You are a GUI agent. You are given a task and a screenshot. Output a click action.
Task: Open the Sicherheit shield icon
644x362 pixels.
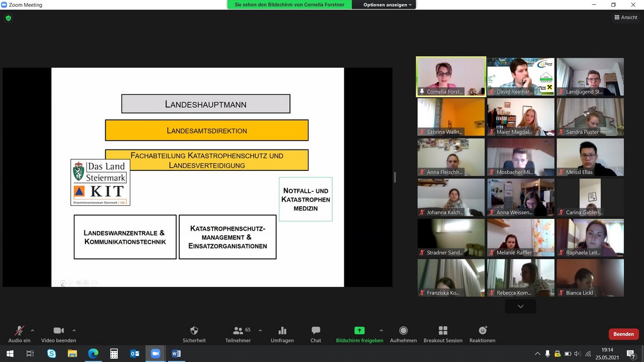click(x=194, y=331)
